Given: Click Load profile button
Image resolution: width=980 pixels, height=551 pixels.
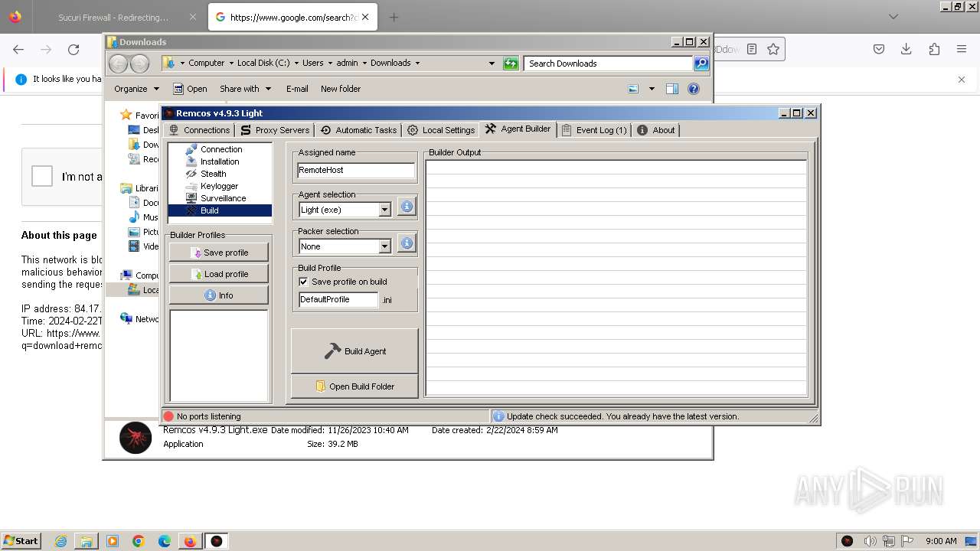Looking at the screenshot, I should 219,274.
